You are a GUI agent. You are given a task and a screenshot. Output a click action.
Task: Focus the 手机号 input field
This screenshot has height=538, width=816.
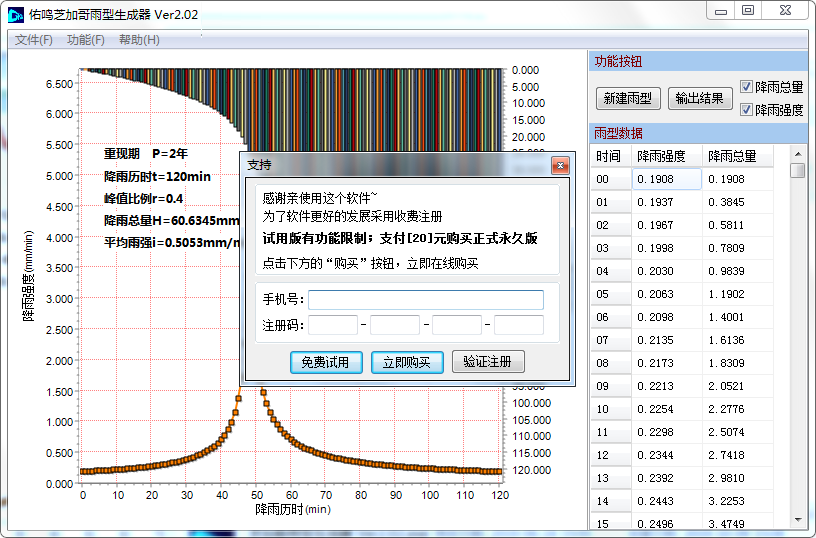425,300
